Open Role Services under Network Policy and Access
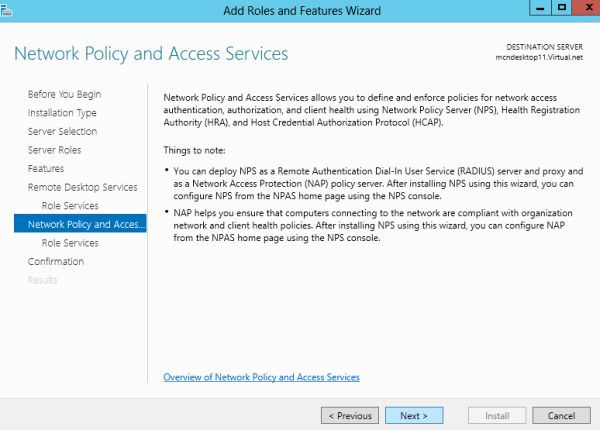The width and height of the screenshot is (600, 430). pyautogui.click(x=70, y=243)
